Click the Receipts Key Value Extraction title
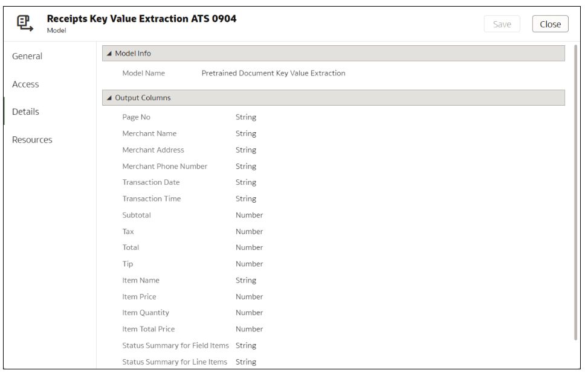Screen dimensions: 588x373 [x=142, y=19]
